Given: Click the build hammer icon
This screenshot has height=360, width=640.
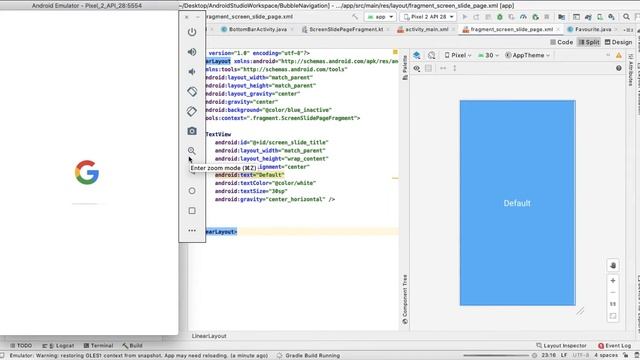Looking at the screenshot, I should (x=355, y=17).
